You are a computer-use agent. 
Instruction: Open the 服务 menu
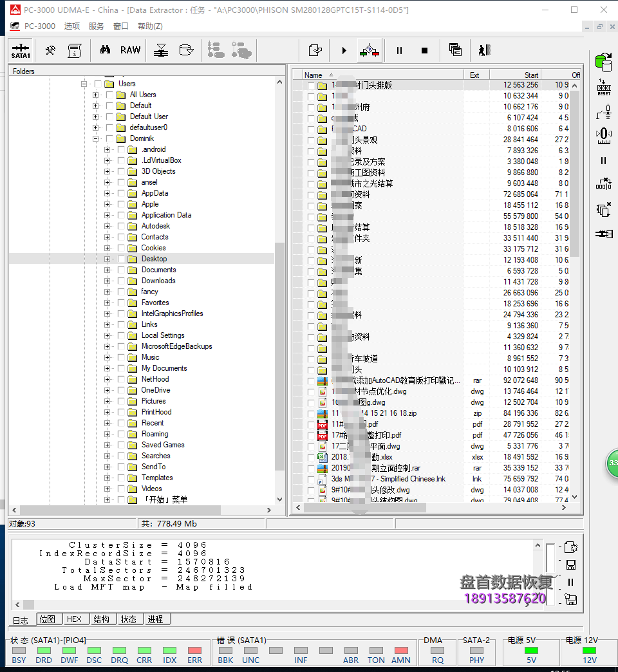tap(96, 26)
